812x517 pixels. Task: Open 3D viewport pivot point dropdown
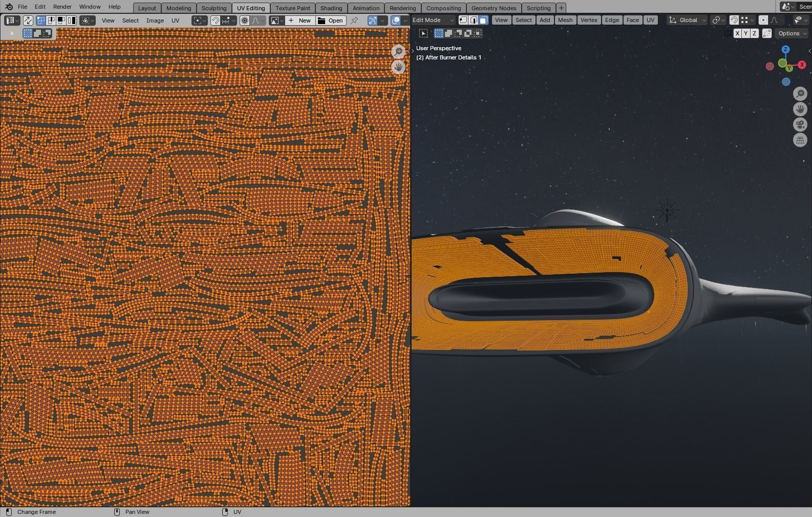coord(718,20)
